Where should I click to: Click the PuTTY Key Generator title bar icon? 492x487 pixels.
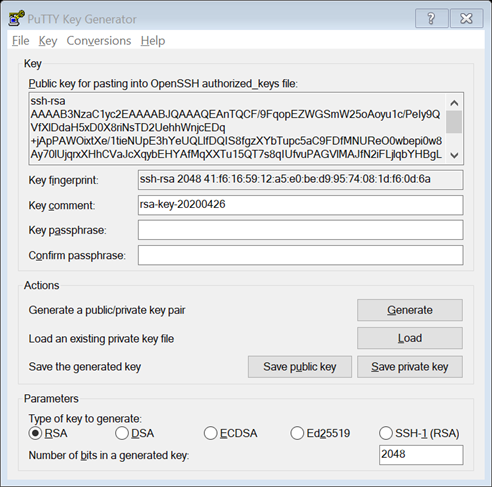[16, 18]
